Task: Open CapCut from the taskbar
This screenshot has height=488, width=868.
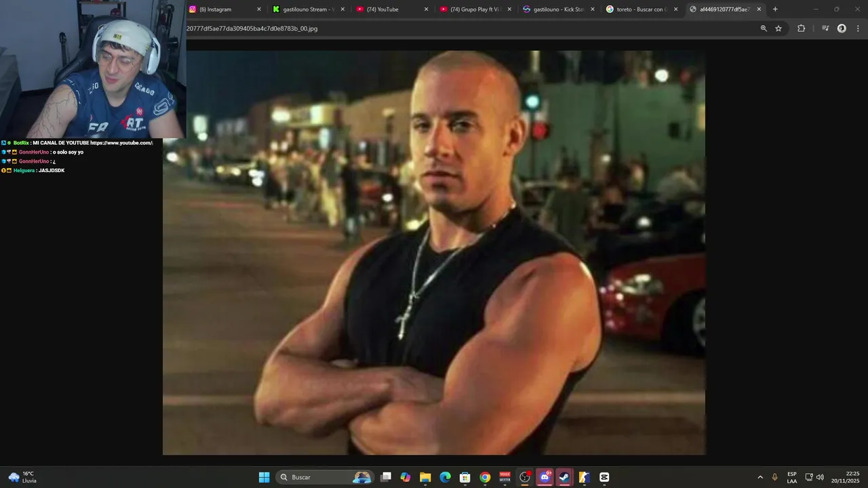Action: pyautogui.click(x=604, y=477)
